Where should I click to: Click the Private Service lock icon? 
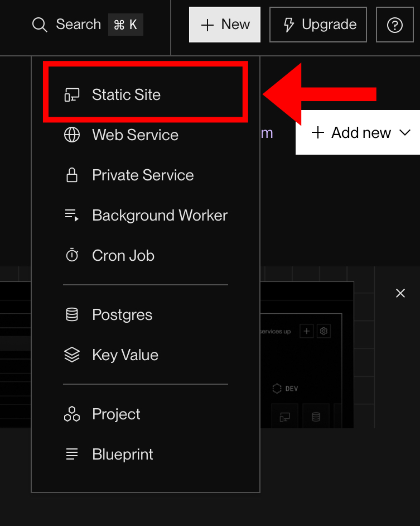72,175
